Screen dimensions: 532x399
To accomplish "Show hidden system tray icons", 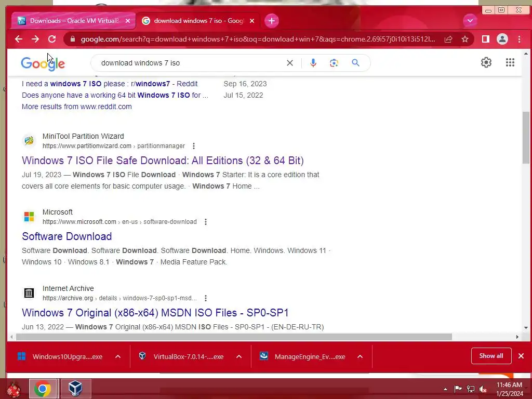I will pyautogui.click(x=445, y=389).
